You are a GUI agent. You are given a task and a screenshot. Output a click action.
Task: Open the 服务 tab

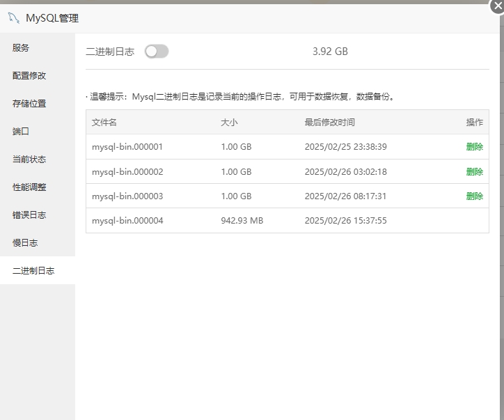coord(38,47)
